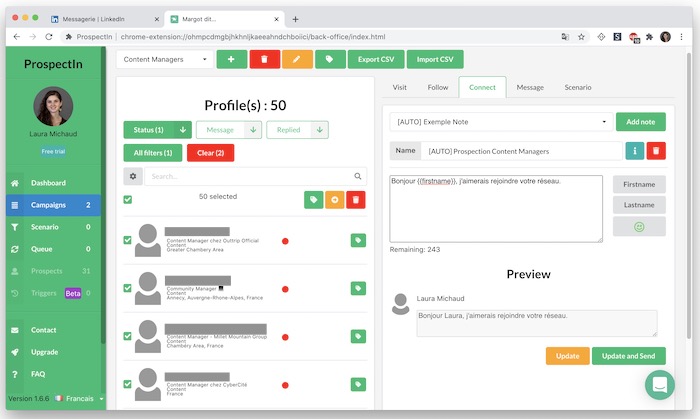This screenshot has height=419, width=700.
Task: Click the search magnifier icon
Action: tap(358, 176)
